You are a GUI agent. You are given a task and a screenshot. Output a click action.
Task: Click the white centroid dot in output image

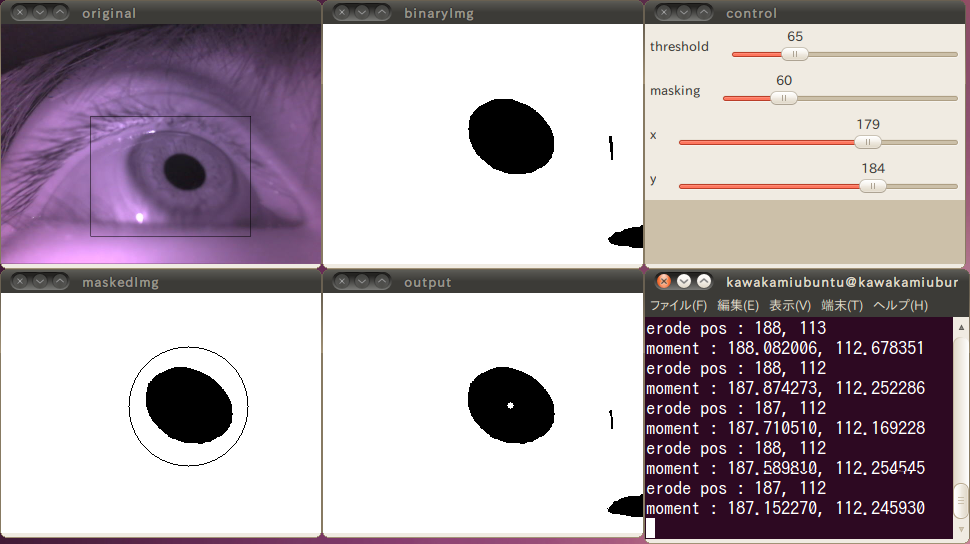coord(511,405)
